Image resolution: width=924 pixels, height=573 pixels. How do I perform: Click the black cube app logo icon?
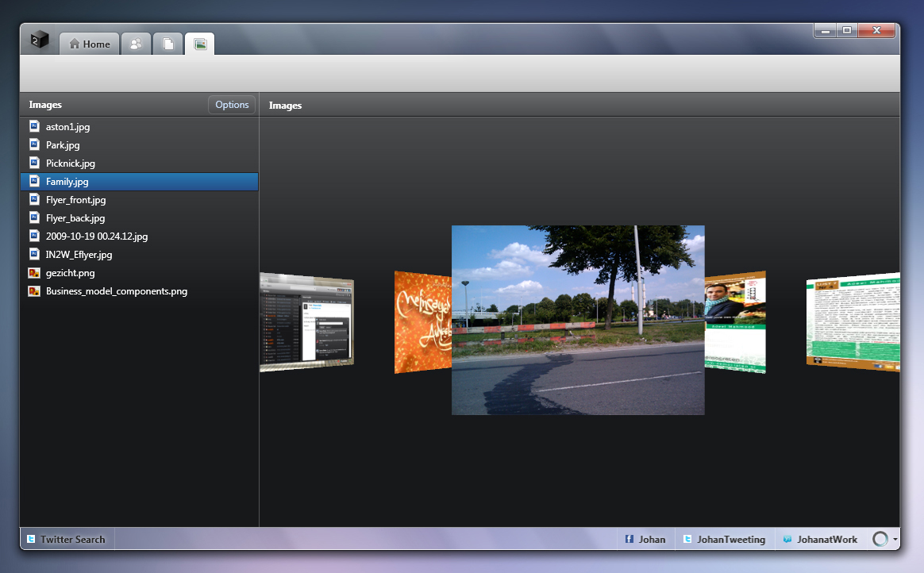pos(40,40)
